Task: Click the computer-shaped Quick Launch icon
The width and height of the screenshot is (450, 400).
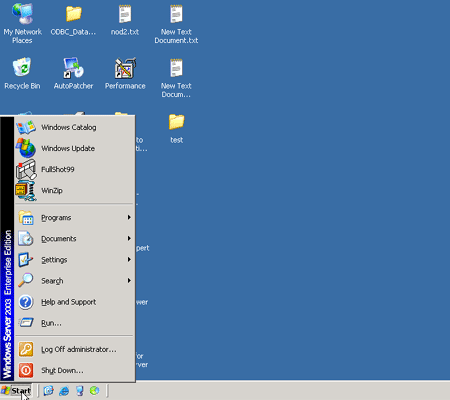Action: coord(79,391)
